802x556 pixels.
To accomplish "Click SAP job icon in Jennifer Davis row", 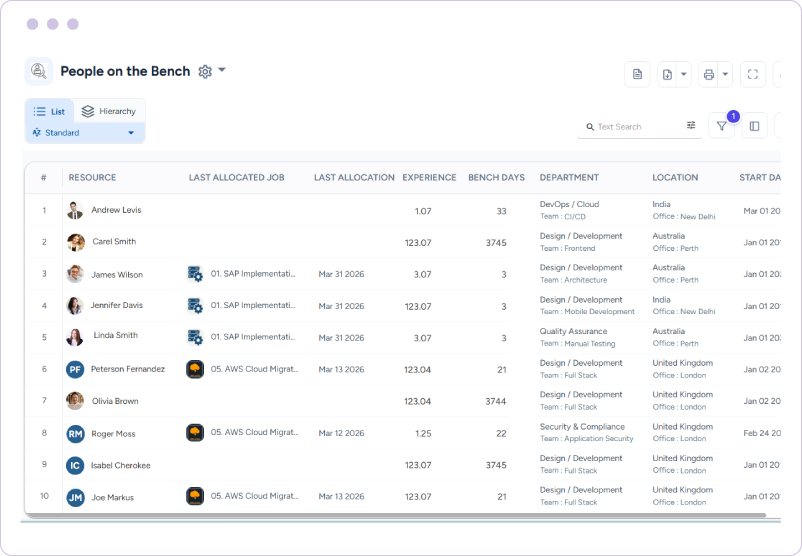I will coord(195,306).
